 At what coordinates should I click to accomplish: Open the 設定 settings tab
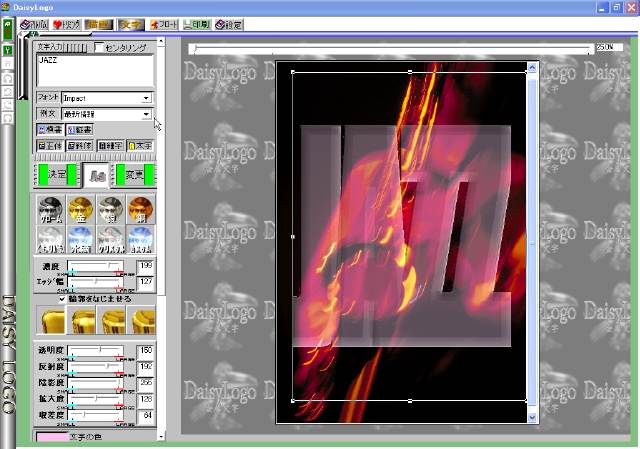click(229, 25)
